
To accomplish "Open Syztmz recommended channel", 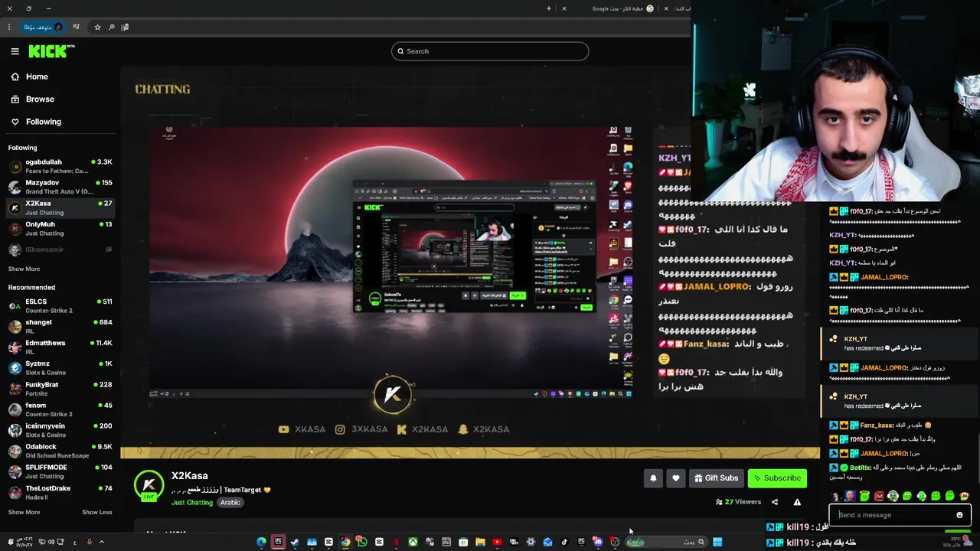I will click(x=60, y=367).
